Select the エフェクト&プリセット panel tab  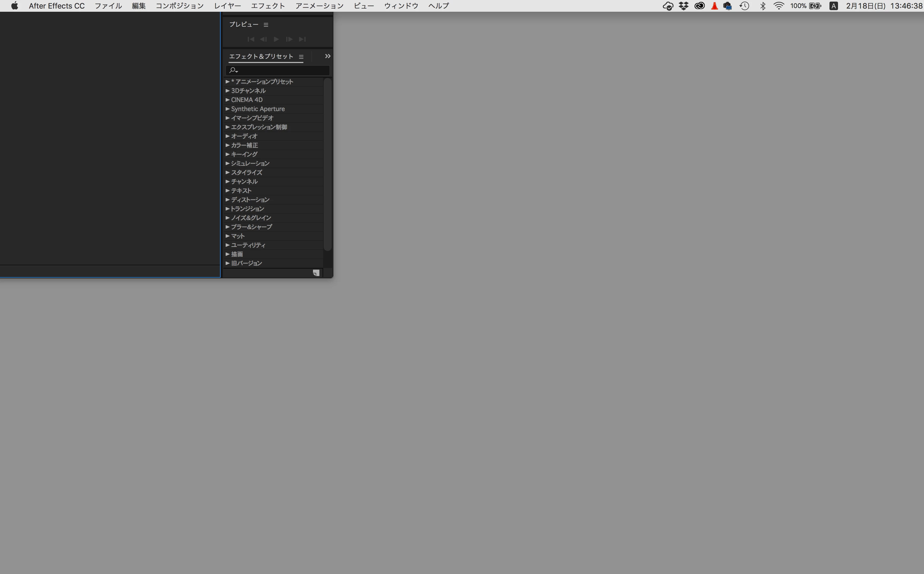[x=261, y=57]
